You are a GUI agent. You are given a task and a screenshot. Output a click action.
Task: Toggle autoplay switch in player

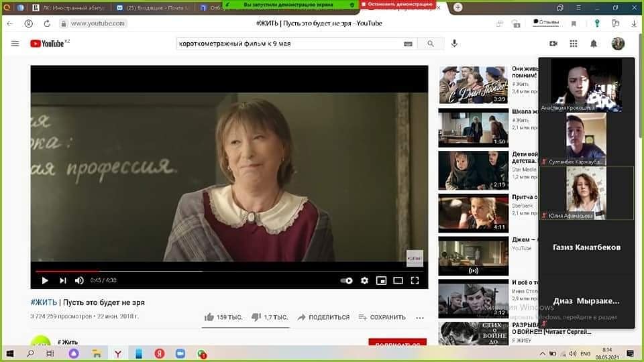pos(346,281)
